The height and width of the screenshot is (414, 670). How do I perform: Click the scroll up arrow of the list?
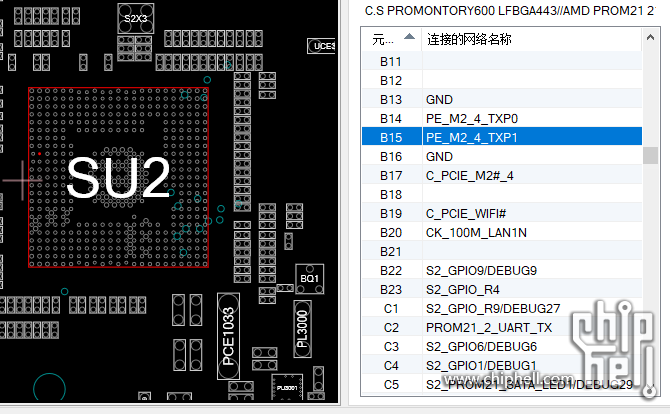click(x=650, y=37)
